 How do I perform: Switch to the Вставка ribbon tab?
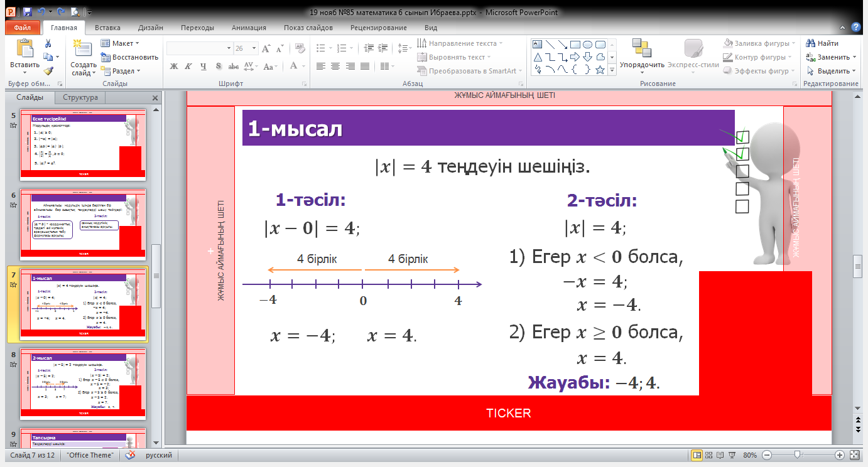107,28
